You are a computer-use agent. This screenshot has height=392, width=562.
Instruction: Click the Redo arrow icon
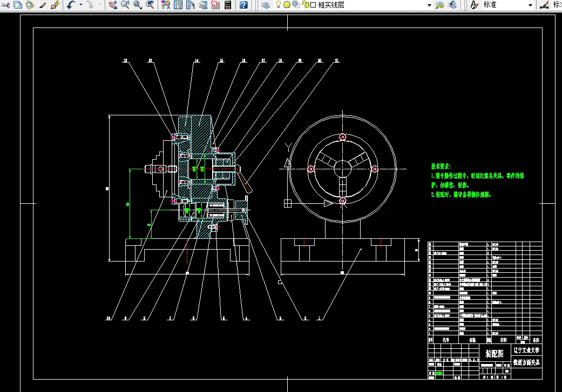point(90,5)
